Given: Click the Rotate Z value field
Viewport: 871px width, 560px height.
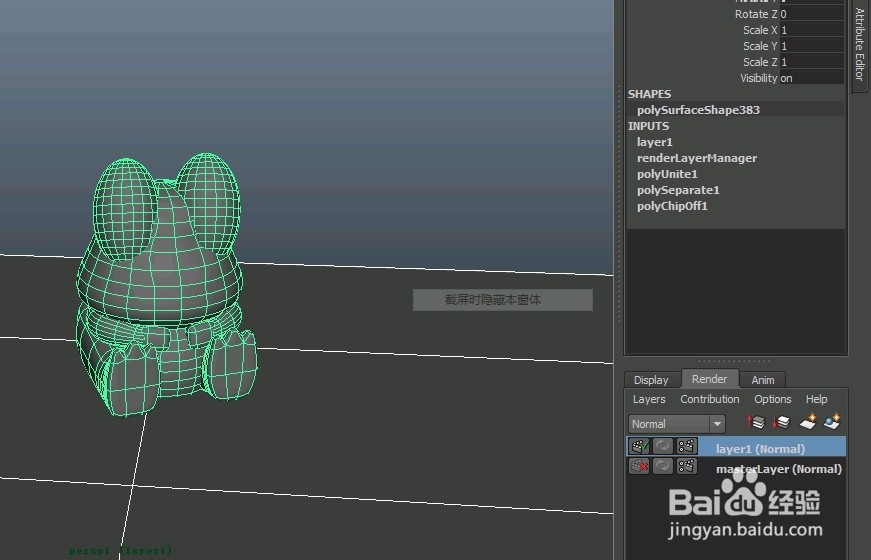Looking at the screenshot, I should click(812, 14).
